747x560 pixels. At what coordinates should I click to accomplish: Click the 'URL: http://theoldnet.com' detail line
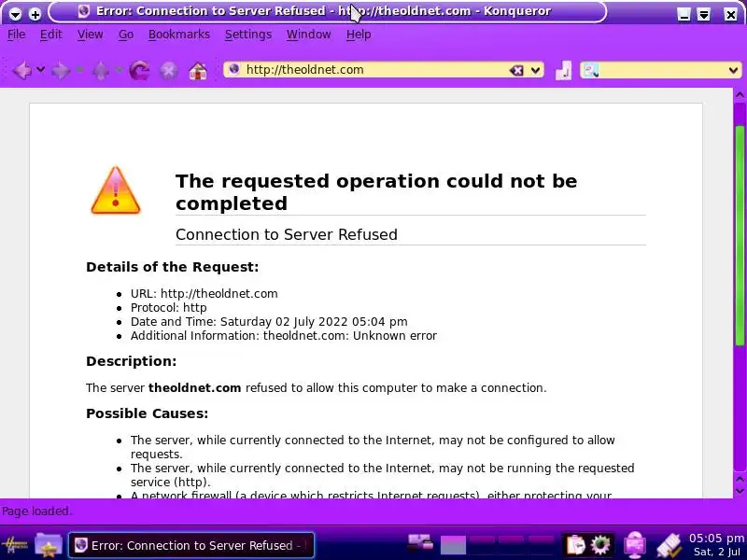coord(204,294)
